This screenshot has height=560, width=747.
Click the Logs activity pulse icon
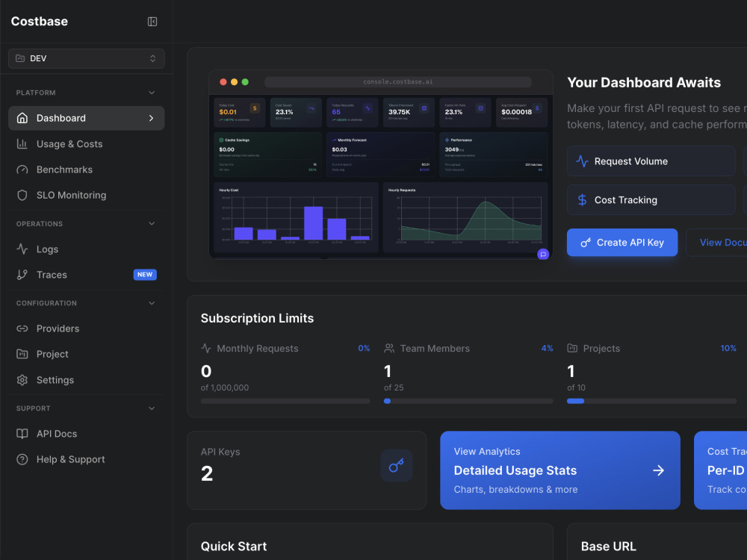click(22, 249)
